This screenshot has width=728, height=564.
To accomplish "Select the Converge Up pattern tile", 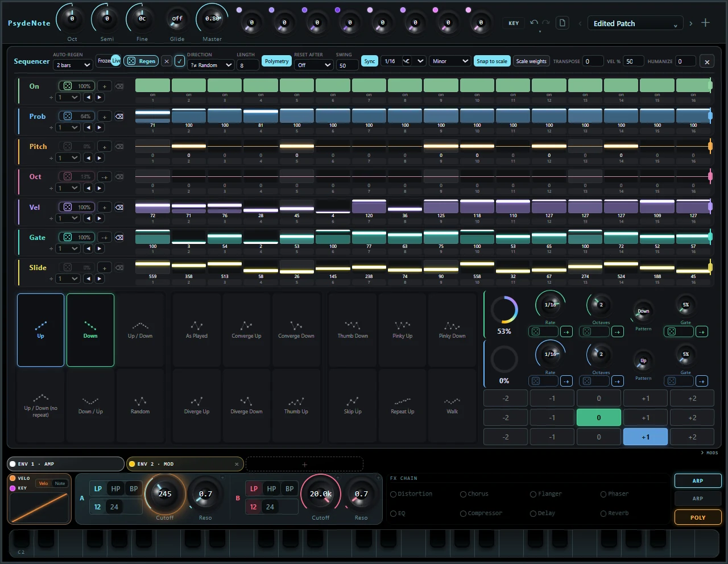I will tap(246, 330).
